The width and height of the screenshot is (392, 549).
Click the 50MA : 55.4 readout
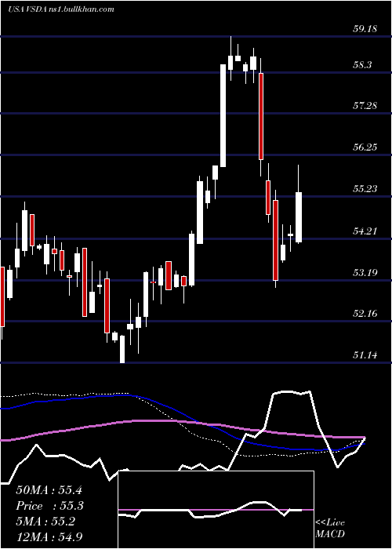pos(49,490)
